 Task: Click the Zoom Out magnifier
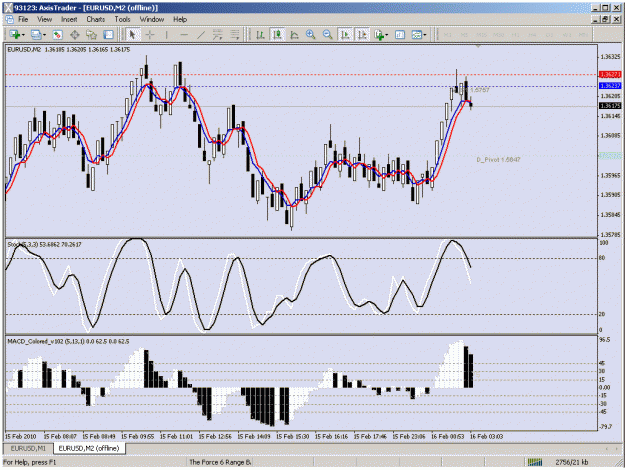click(328, 35)
